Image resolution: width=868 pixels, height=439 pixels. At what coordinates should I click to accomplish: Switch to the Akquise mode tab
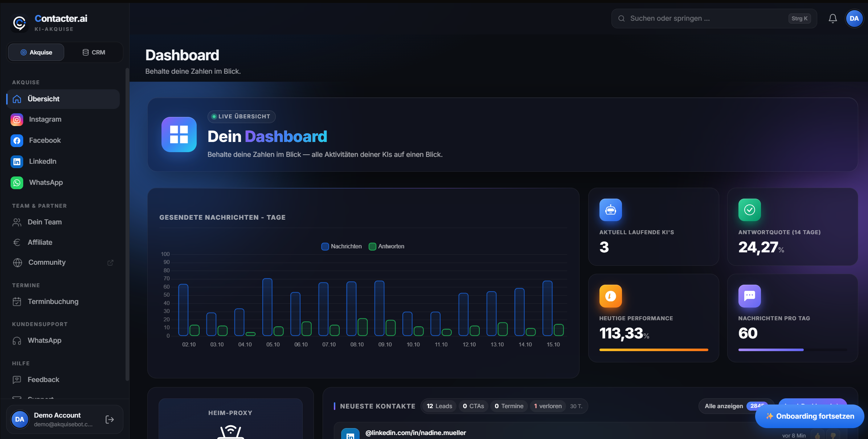tap(36, 52)
